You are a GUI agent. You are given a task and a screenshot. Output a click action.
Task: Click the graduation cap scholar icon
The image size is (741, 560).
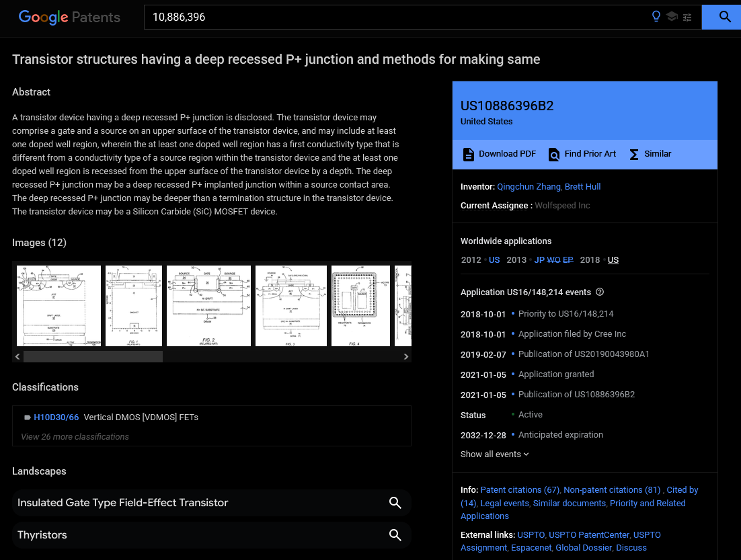[x=672, y=17]
